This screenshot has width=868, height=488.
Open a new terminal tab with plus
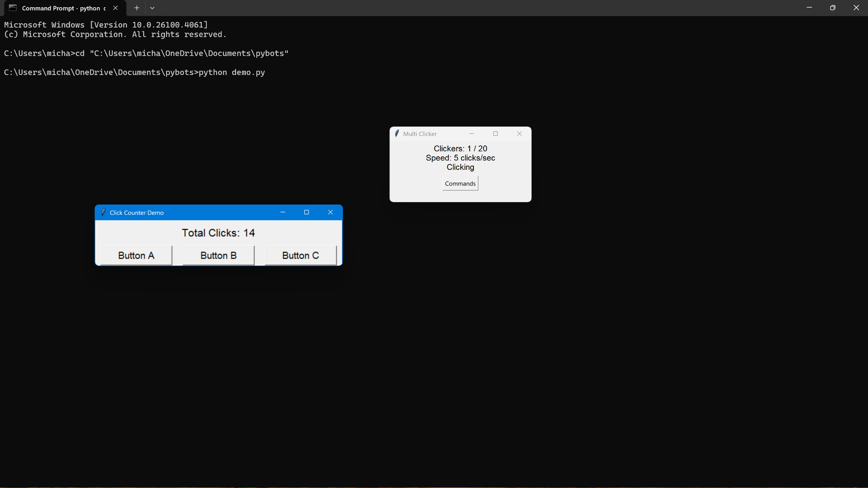click(137, 8)
